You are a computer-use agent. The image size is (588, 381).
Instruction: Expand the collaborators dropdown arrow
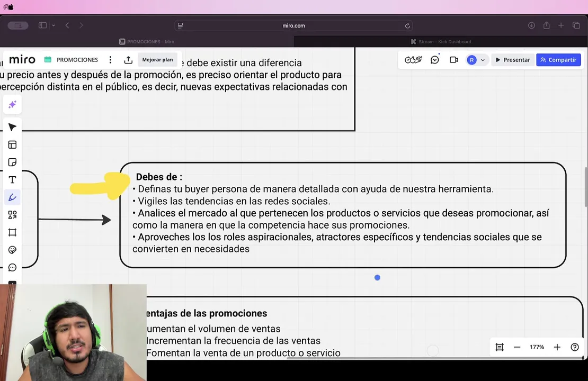[483, 60]
